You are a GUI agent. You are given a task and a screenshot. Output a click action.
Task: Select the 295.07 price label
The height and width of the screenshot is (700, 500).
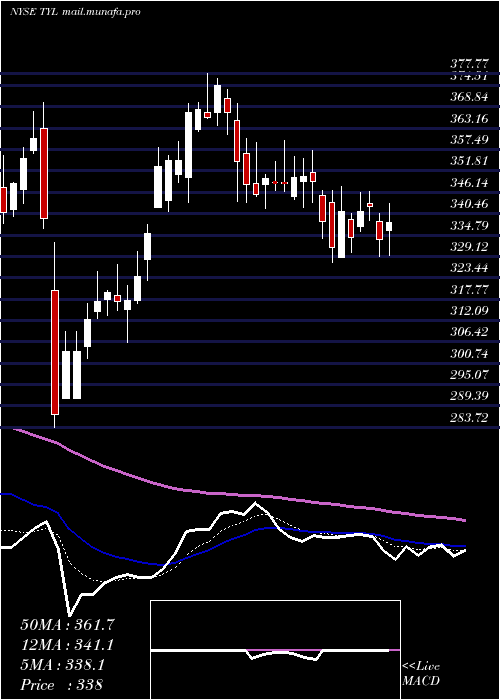(x=469, y=375)
